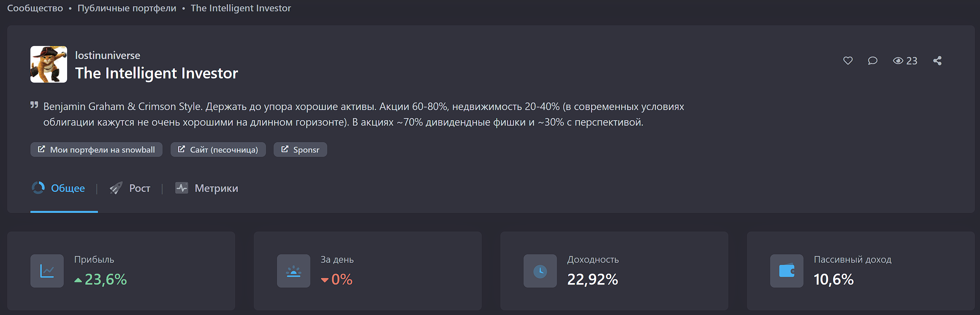Screen dimensions: 980x315
Task: Share portfolio using the share icon
Action: coord(937,61)
